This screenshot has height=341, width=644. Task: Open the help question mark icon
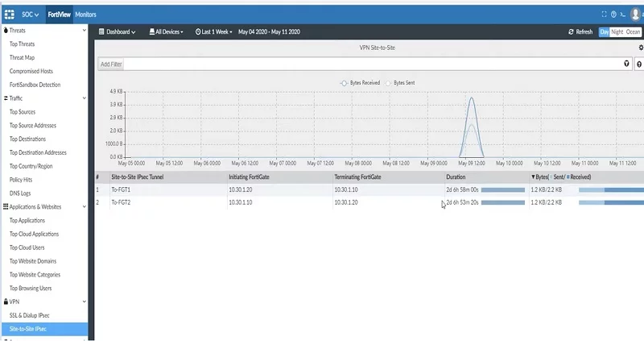(x=613, y=14)
